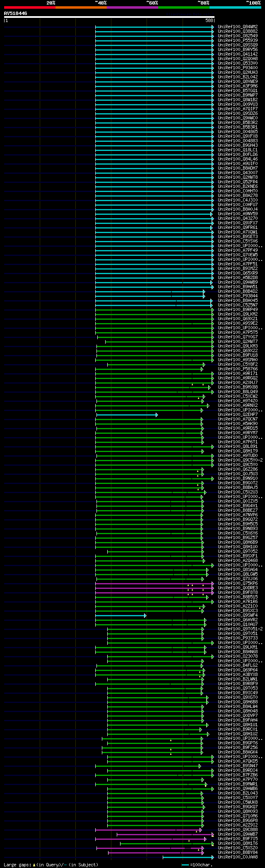Screen dimensions: 265x868
Task: Click the hit label UniRef100_A2Q468
Action: click(238, 561)
